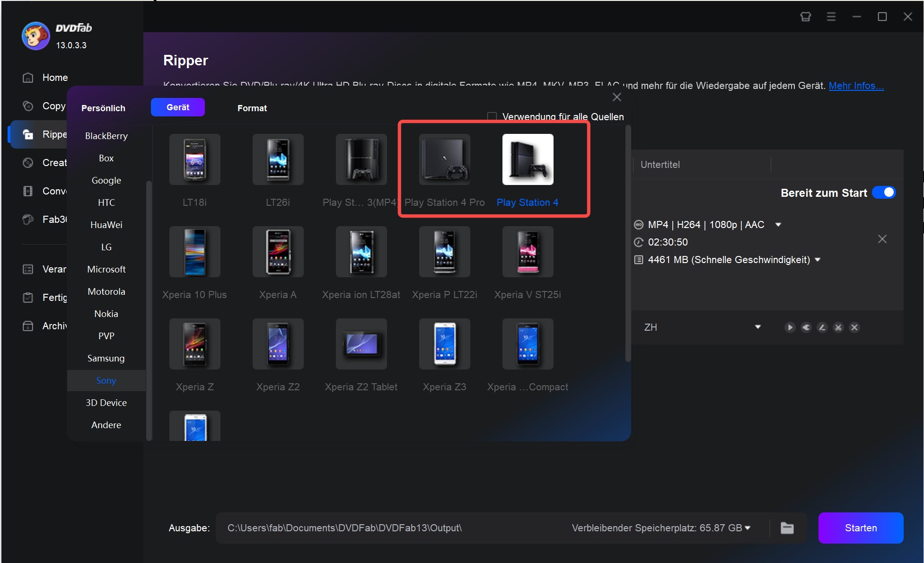The image size is (924, 563).
Task: Open the Ripper module icon
Action: point(28,134)
